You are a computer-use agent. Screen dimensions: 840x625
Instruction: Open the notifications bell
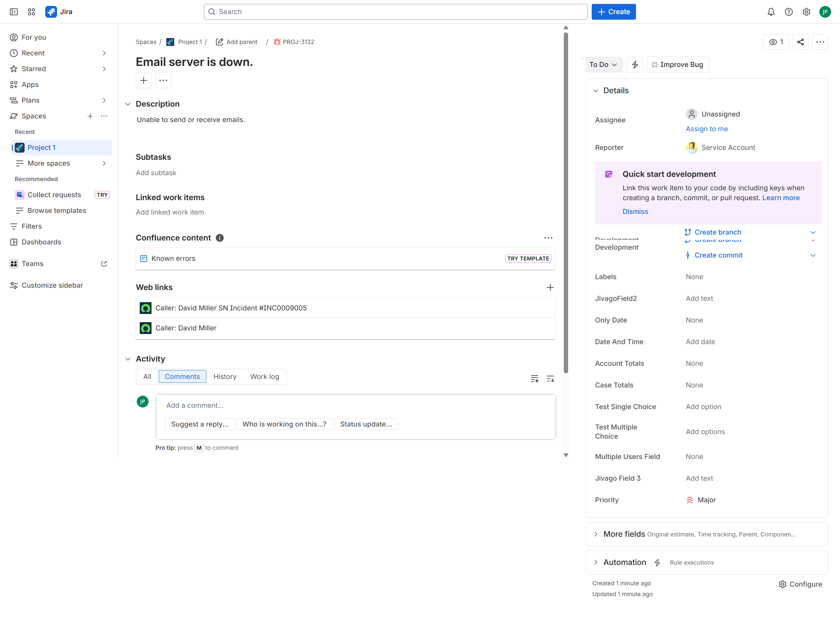point(771,12)
